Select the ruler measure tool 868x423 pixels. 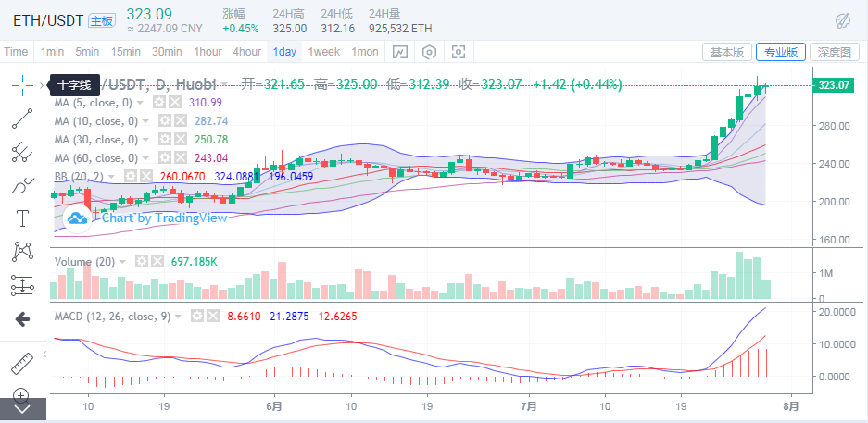point(22,362)
